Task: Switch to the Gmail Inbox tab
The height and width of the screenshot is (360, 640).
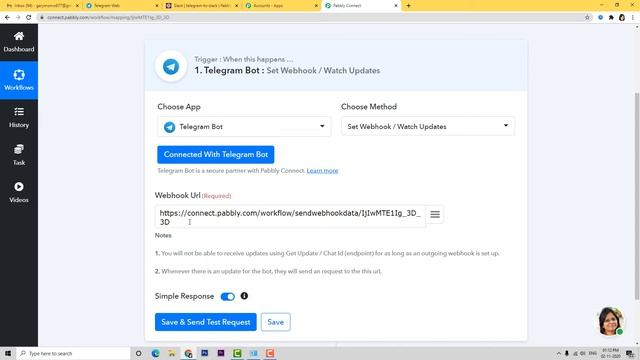Action: pyautogui.click(x=42, y=6)
